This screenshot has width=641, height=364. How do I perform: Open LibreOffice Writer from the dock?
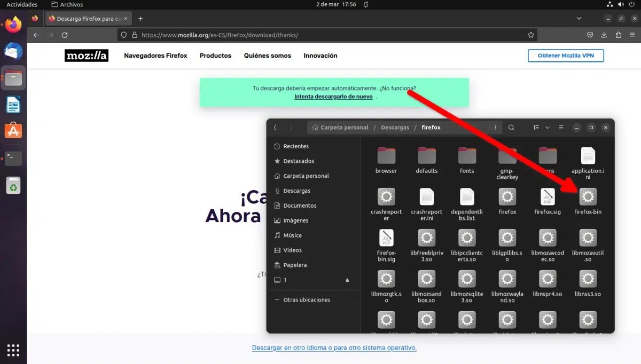(13, 105)
